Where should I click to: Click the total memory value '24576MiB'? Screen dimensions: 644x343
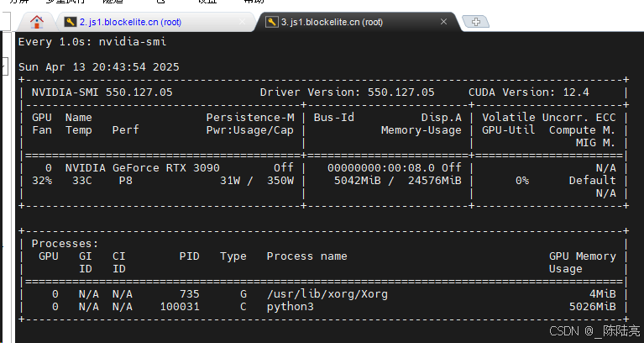click(435, 181)
